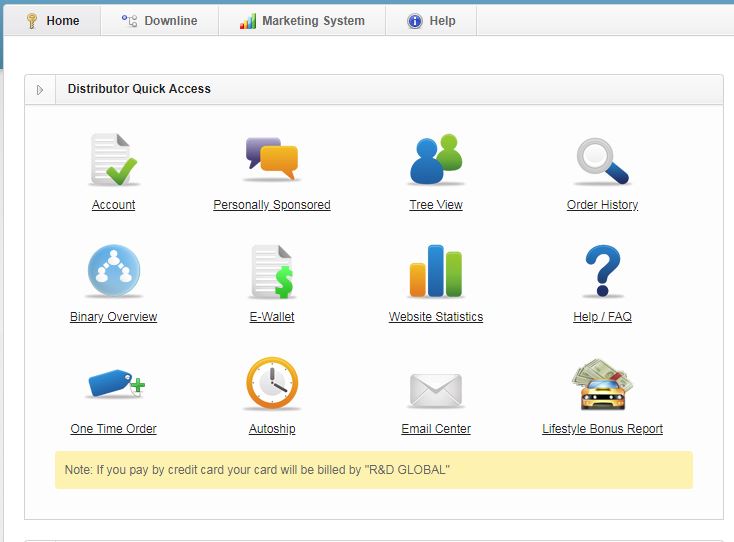This screenshot has width=734, height=542.
Task: Click the Autoship clock icon
Action: click(x=272, y=383)
